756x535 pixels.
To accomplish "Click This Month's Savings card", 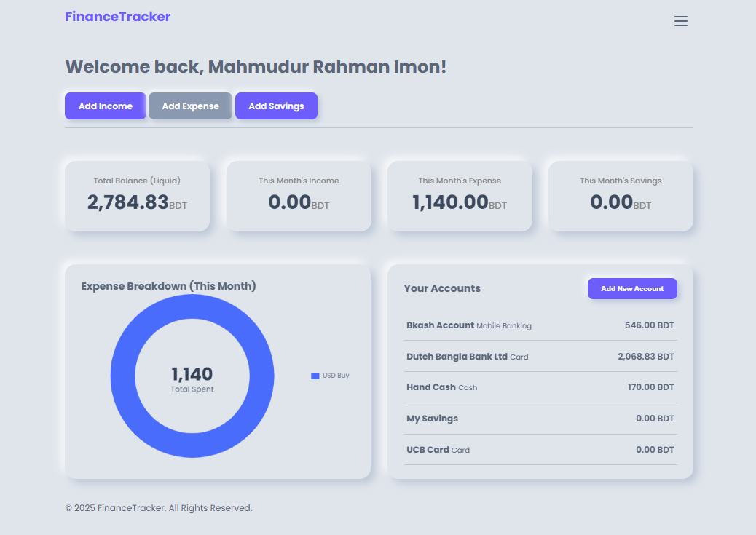I will pyautogui.click(x=621, y=195).
